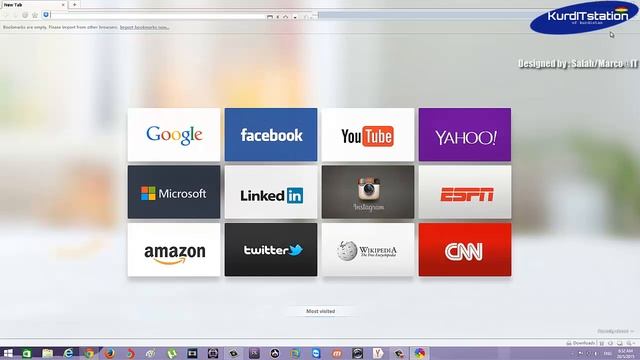This screenshot has height=360, width=640.
Task: Open the address bar dropdown arrow
Action: pyautogui.click(x=295, y=17)
